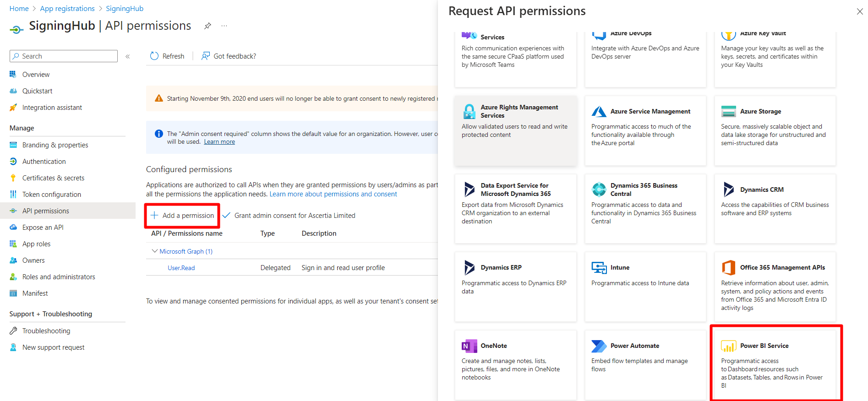Click the Quickstart cloud icon
Viewport: 868px width, 401px height.
[13, 91]
